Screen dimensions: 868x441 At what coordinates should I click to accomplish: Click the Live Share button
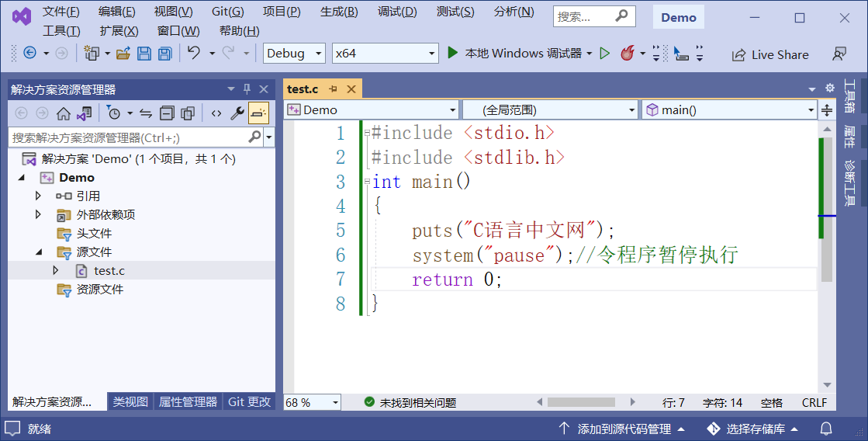(x=770, y=54)
